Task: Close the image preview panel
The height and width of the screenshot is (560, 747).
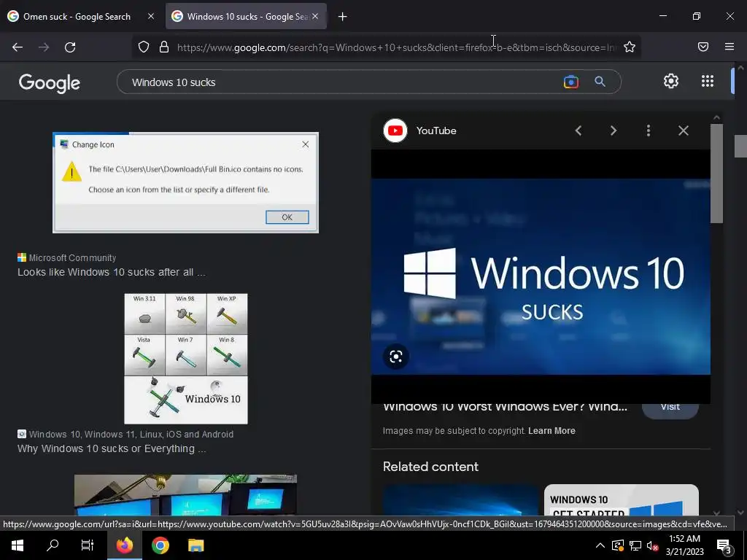Action: pos(683,131)
